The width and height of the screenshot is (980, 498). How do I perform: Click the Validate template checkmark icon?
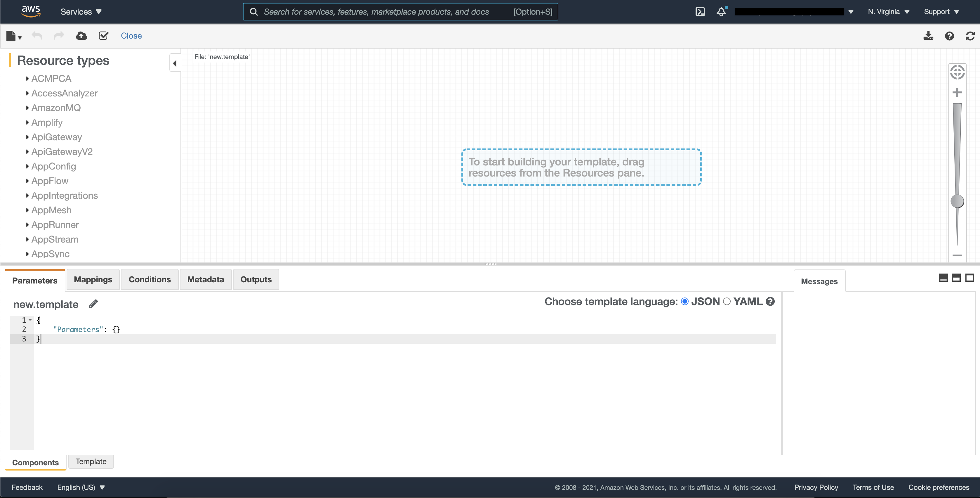point(103,36)
